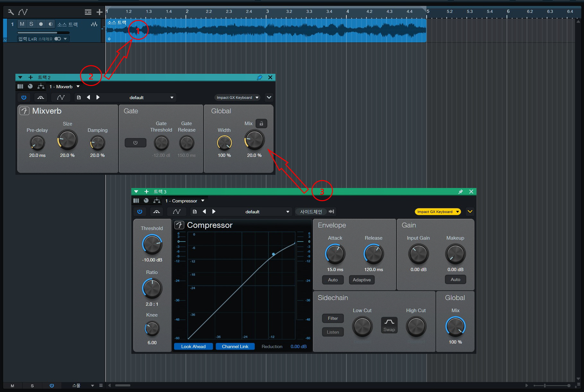Click the Compressor routing icon
The image size is (584, 392).
tap(157, 200)
